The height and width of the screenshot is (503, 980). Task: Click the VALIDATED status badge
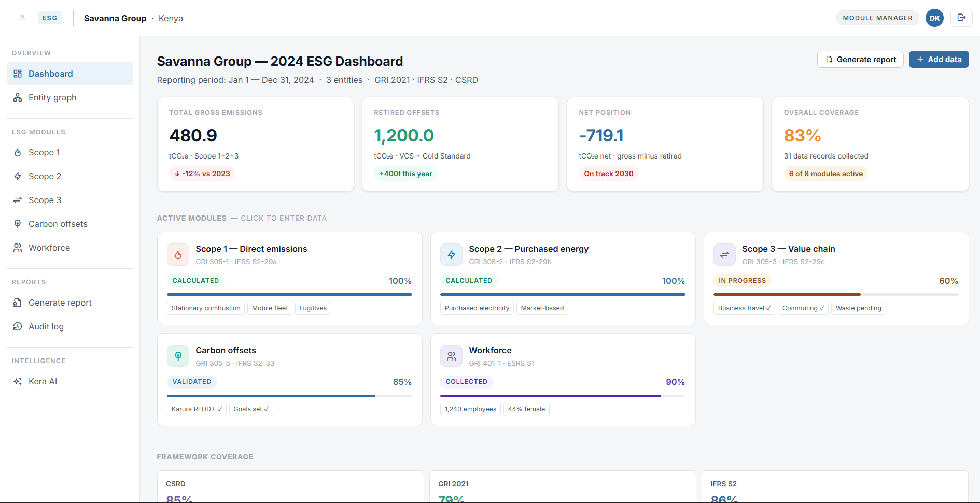192,381
